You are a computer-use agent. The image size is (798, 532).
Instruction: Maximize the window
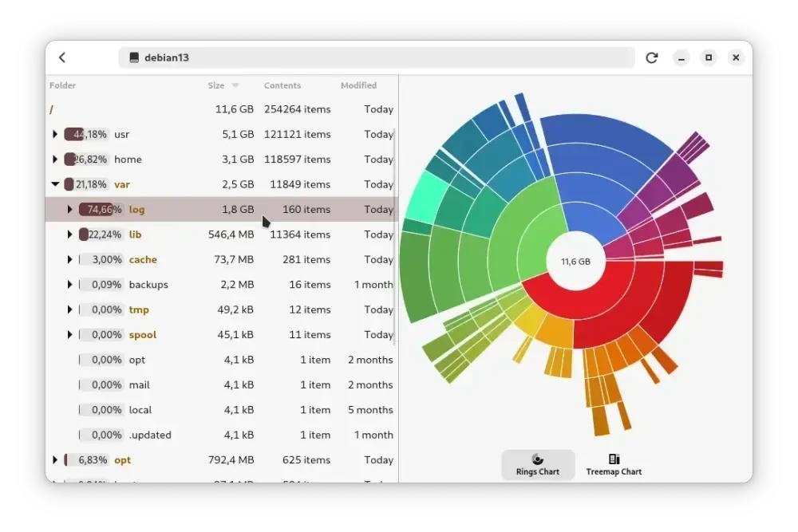pyautogui.click(x=709, y=57)
